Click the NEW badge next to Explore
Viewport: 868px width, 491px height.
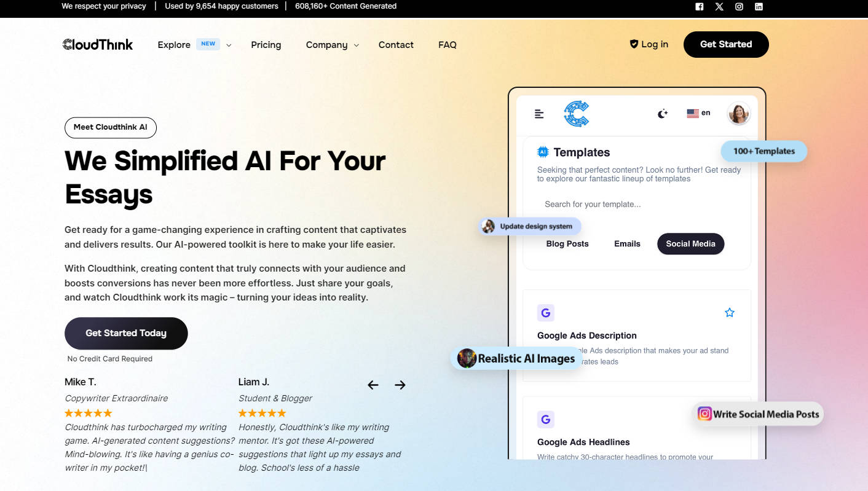208,44
